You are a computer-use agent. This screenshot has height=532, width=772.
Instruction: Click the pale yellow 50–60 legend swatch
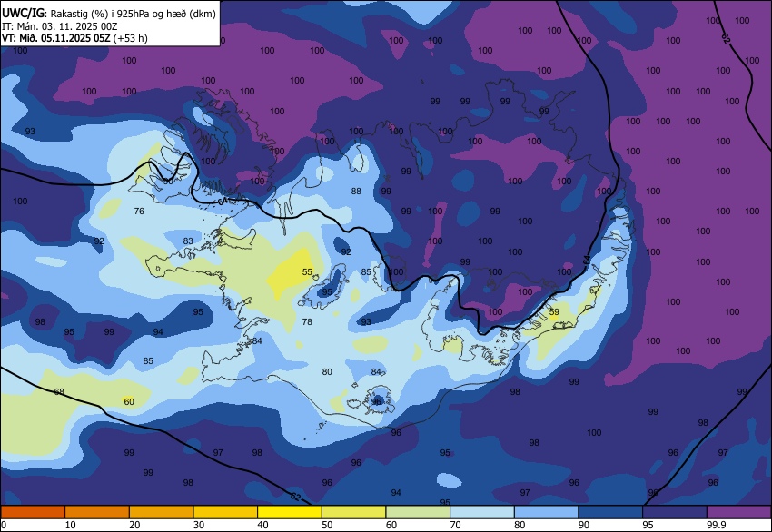[x=353, y=512]
